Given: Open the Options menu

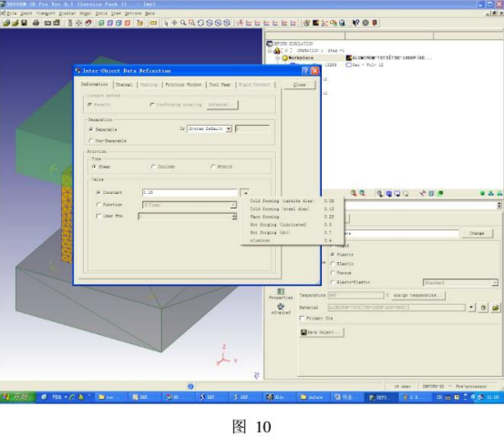Looking at the screenshot, I should tap(133, 13).
